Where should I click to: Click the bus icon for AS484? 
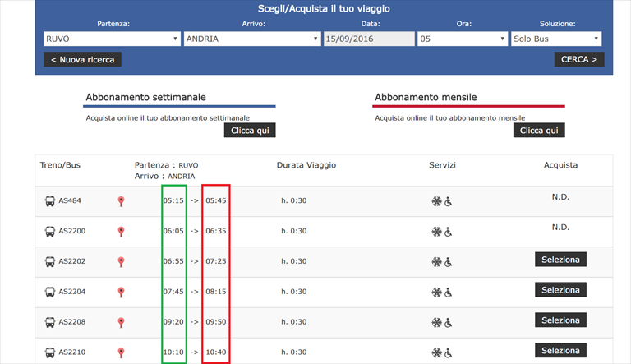point(50,201)
